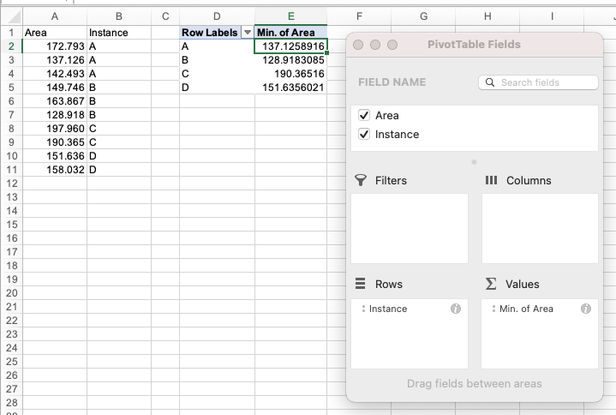Select column D header
The image size is (616, 415).
pos(217,17)
